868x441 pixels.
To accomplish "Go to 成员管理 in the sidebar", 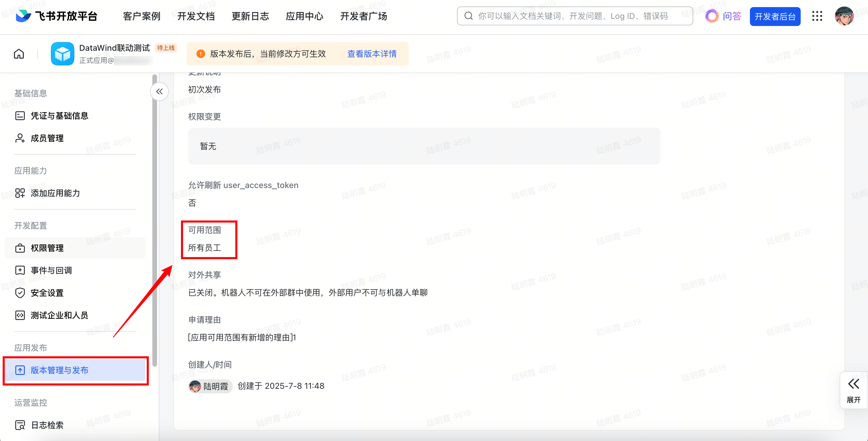I will pyautogui.click(x=47, y=138).
